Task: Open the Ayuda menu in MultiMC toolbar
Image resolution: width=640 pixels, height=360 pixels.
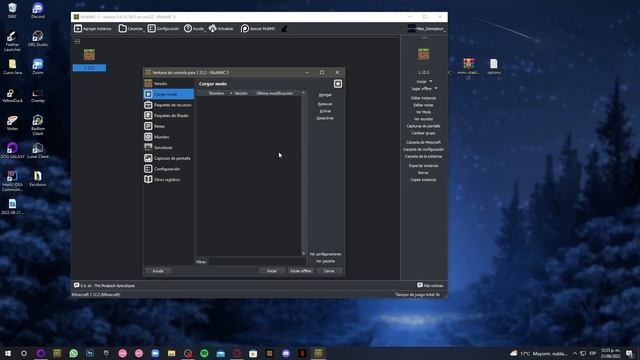Action: 194,29
